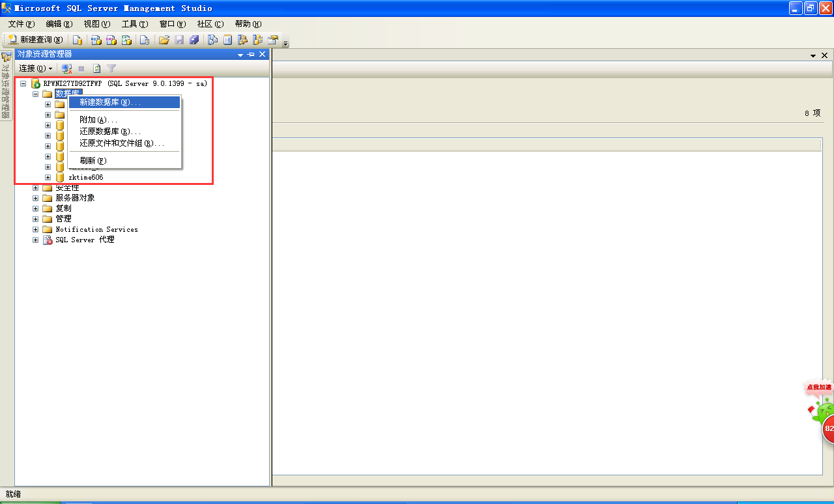This screenshot has width=834, height=504.
Task: Click the 新建查询 (New Query) toolbar button
Action: [x=36, y=40]
